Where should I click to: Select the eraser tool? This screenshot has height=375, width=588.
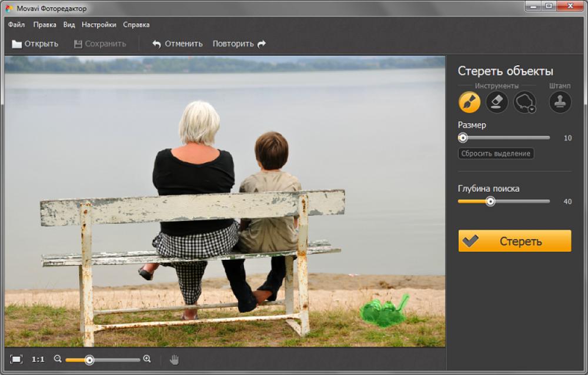pyautogui.click(x=497, y=102)
